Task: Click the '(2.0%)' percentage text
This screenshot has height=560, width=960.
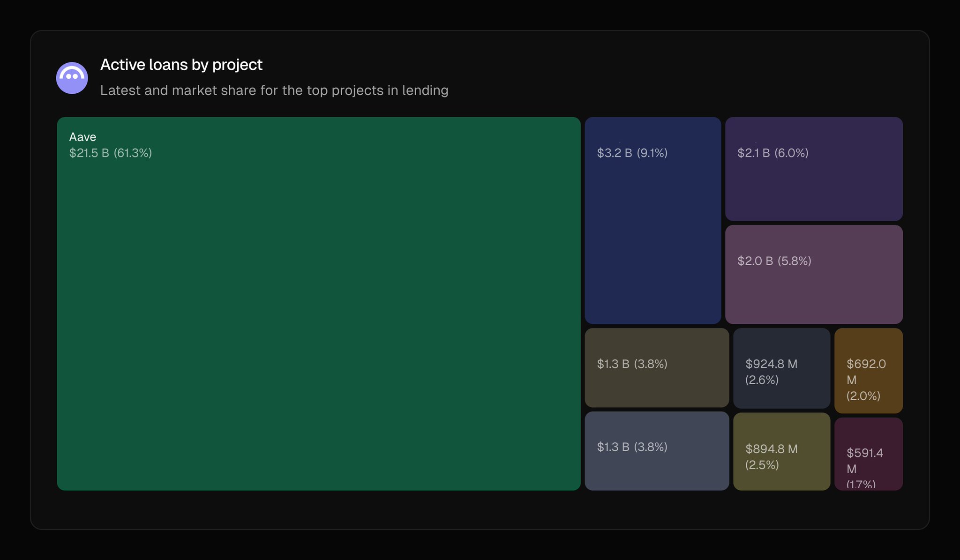Action: point(863,396)
